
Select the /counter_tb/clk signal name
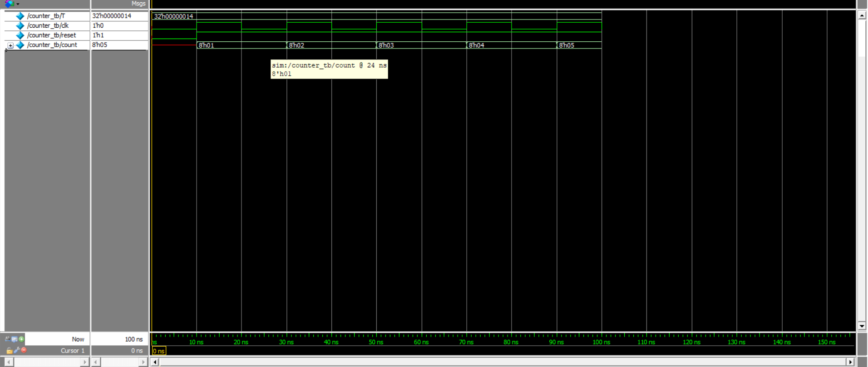point(48,25)
